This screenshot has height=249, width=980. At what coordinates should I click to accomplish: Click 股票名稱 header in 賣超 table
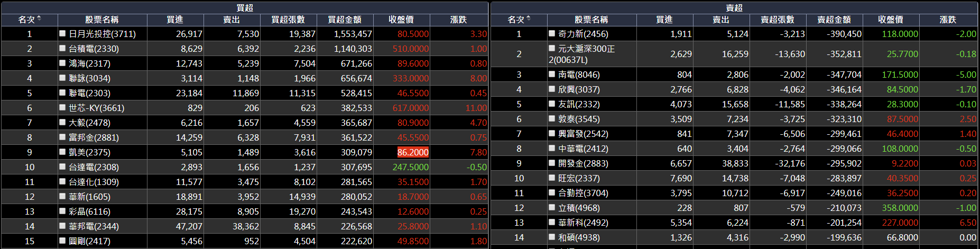point(591,20)
